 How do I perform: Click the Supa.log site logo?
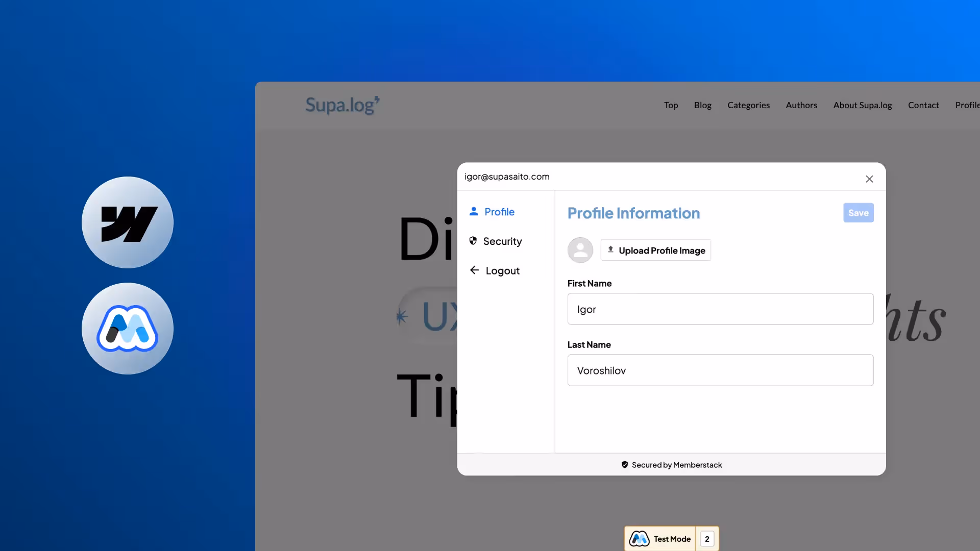point(342,105)
